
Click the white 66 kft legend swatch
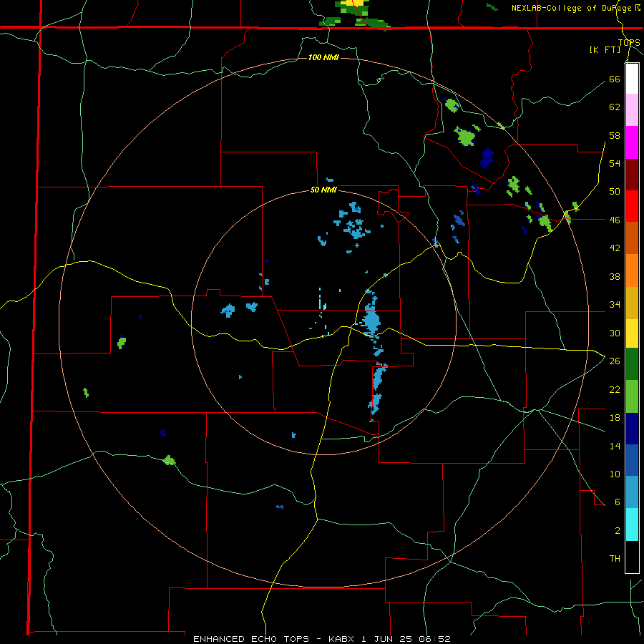[x=632, y=79]
